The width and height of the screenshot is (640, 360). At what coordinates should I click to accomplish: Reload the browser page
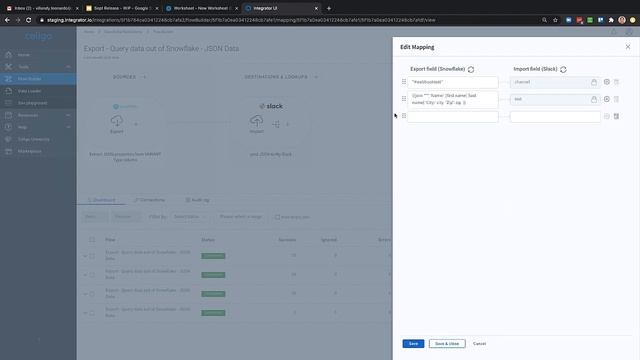coord(29,20)
